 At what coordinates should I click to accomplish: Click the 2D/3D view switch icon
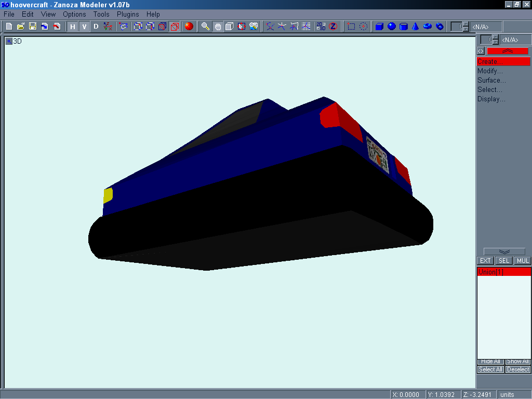click(321, 26)
